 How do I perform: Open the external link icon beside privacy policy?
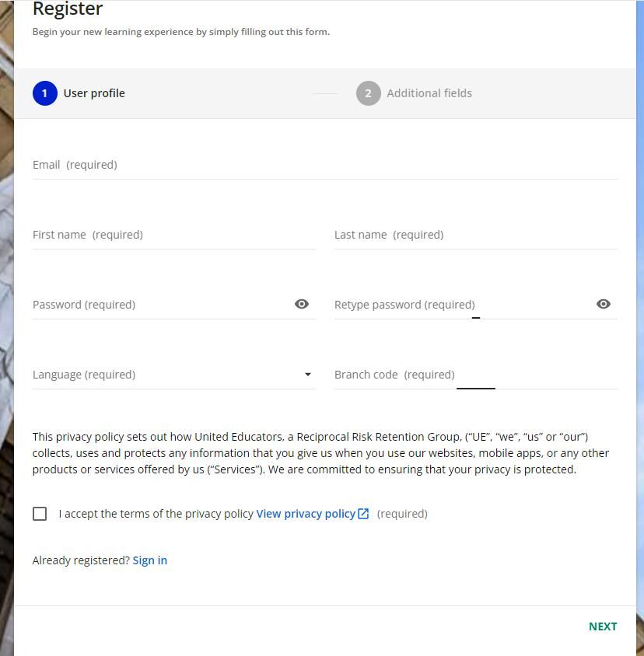pyautogui.click(x=363, y=514)
